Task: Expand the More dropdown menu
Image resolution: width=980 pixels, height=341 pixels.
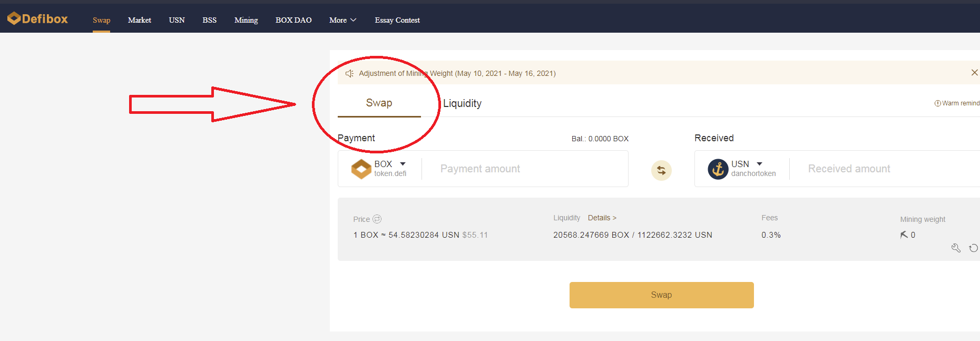Action: [x=342, y=20]
